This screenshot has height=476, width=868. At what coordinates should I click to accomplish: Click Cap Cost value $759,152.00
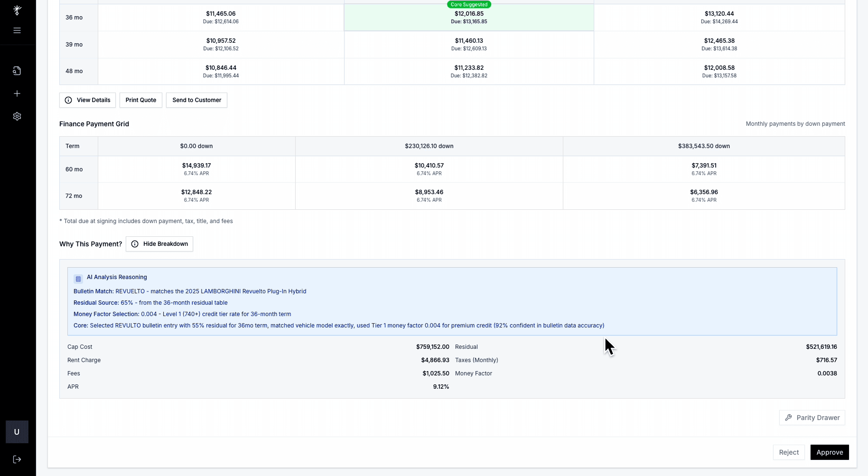pos(432,347)
